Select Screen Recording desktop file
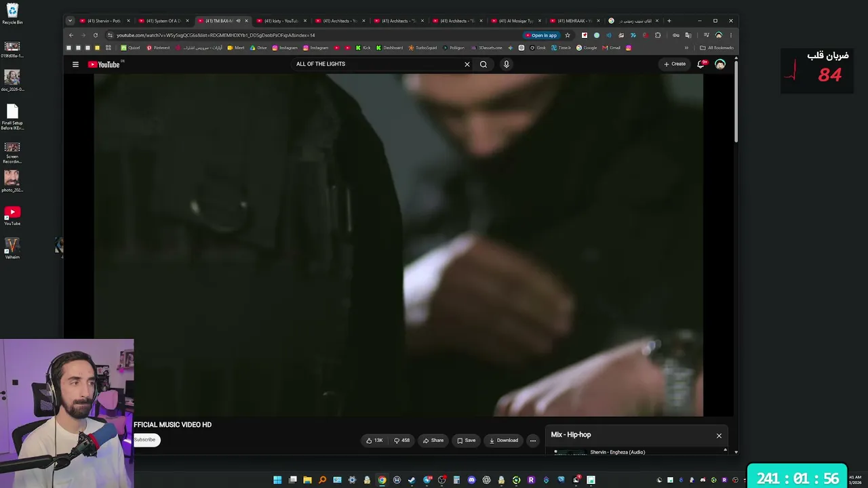 click(x=12, y=152)
